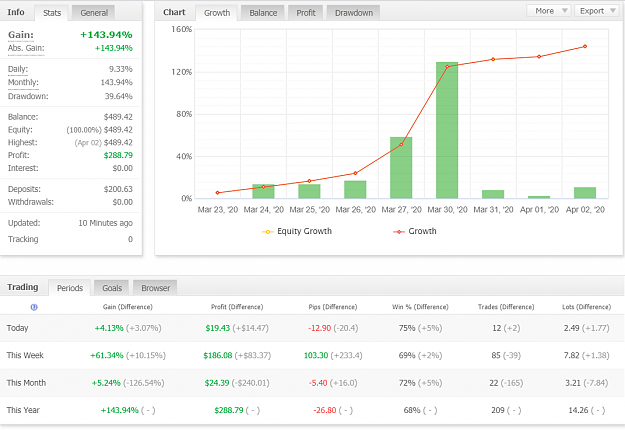The image size is (625, 430).
Task: Select the Drawdown chart tab
Action: tap(354, 13)
